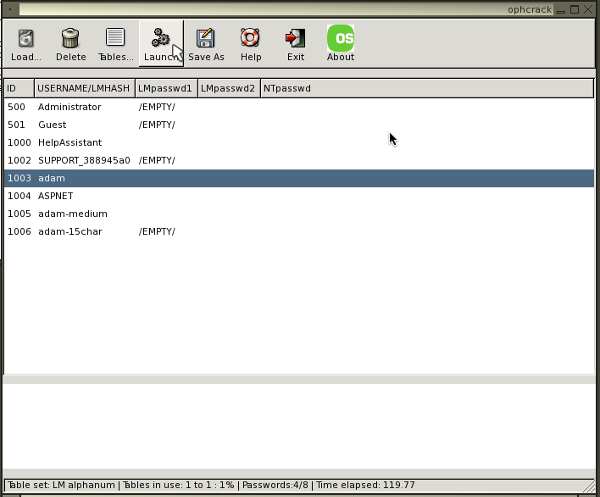Click the LMpasswd2 column header
This screenshot has width=600, height=497.
pos(228,88)
